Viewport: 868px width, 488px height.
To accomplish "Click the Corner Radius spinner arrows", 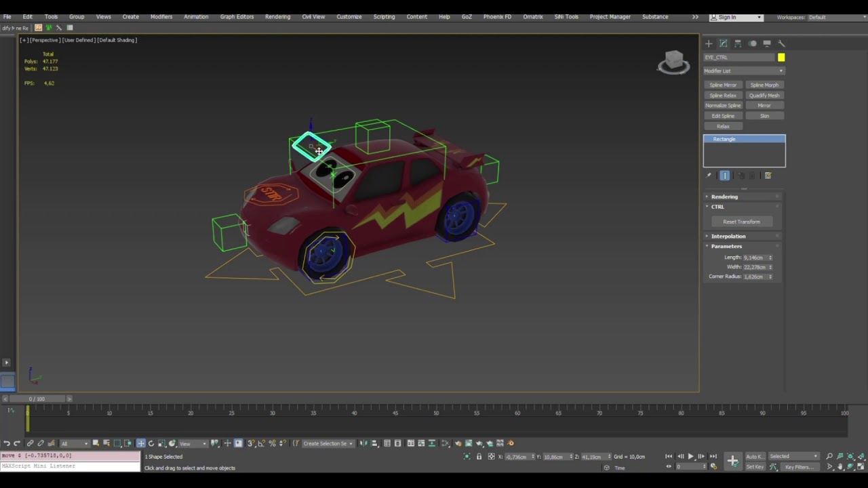I will [770, 277].
